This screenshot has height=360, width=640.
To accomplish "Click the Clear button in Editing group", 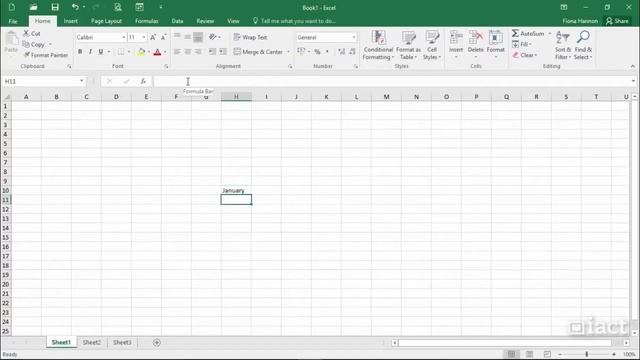I will click(x=524, y=55).
